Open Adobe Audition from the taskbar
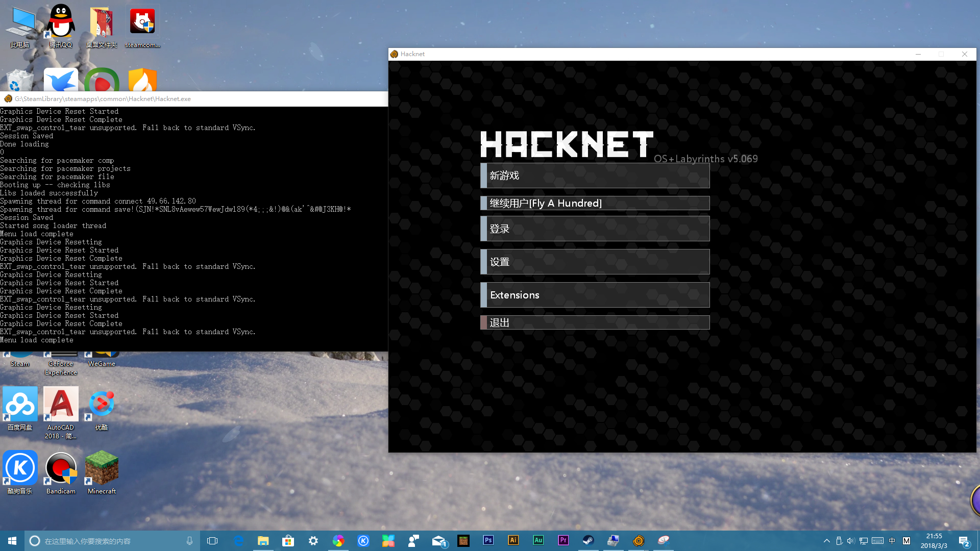 point(538,541)
